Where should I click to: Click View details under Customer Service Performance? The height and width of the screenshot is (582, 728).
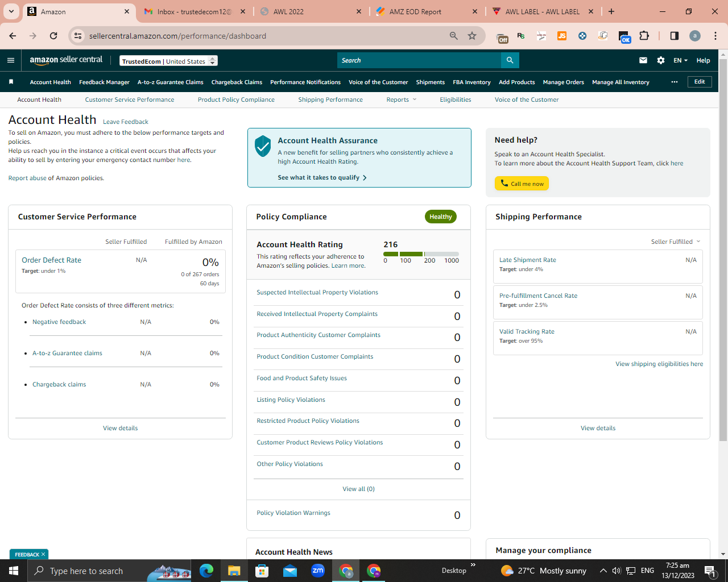click(120, 428)
